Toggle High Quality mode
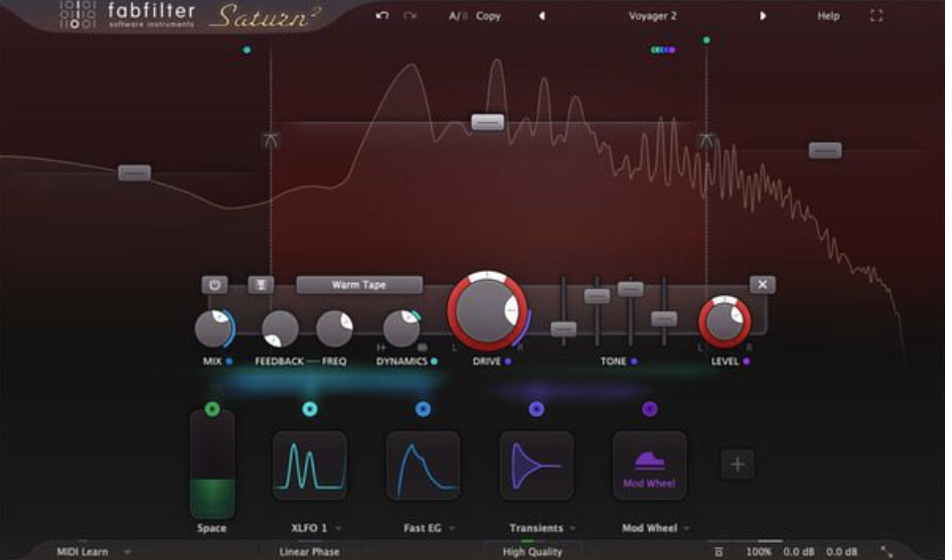 click(x=533, y=551)
